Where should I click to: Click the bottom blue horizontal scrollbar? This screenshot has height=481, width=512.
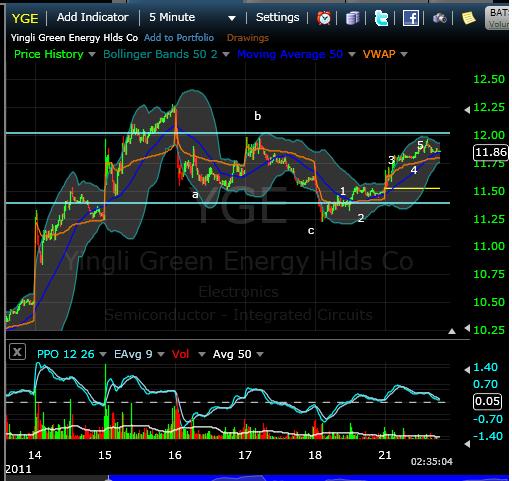pos(308,478)
